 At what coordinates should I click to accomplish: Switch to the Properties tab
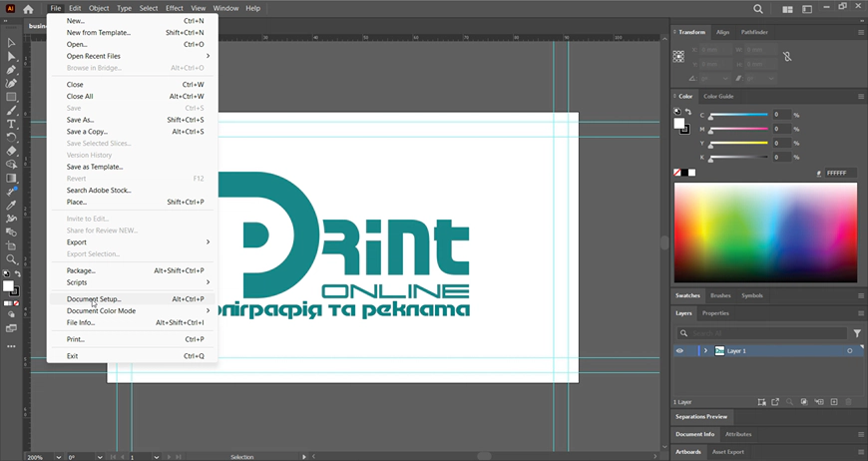tap(715, 313)
